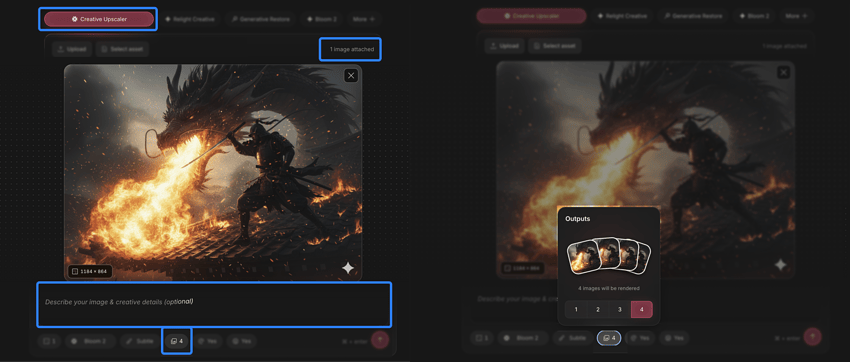850x362 pixels.
Task: Switch to Relight Creative in left screenshot
Action: tap(190, 19)
